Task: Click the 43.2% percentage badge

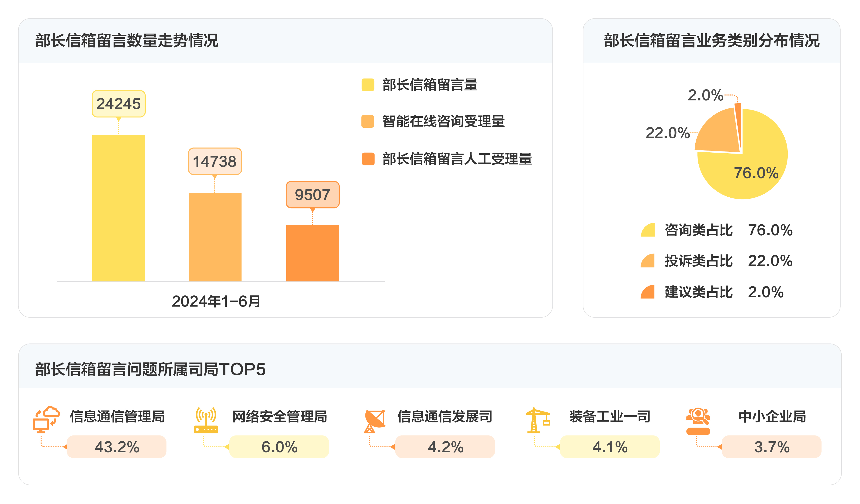Action: (x=116, y=446)
